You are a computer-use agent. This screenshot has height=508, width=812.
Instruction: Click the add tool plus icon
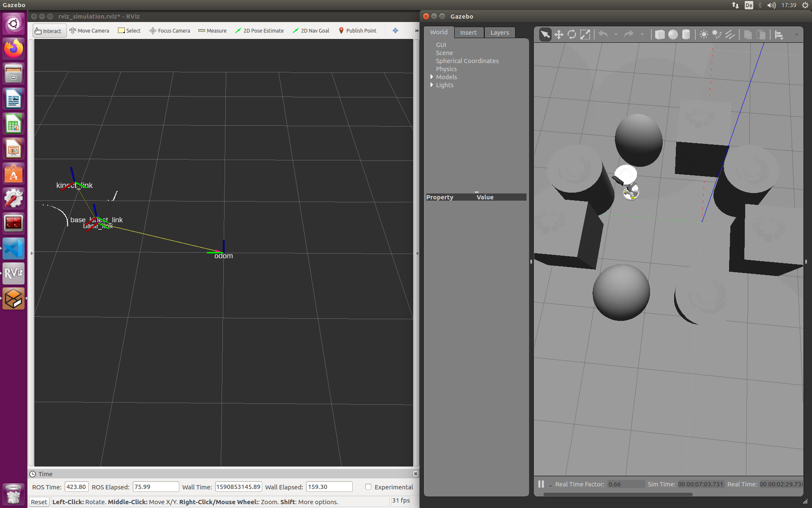pyautogui.click(x=395, y=30)
